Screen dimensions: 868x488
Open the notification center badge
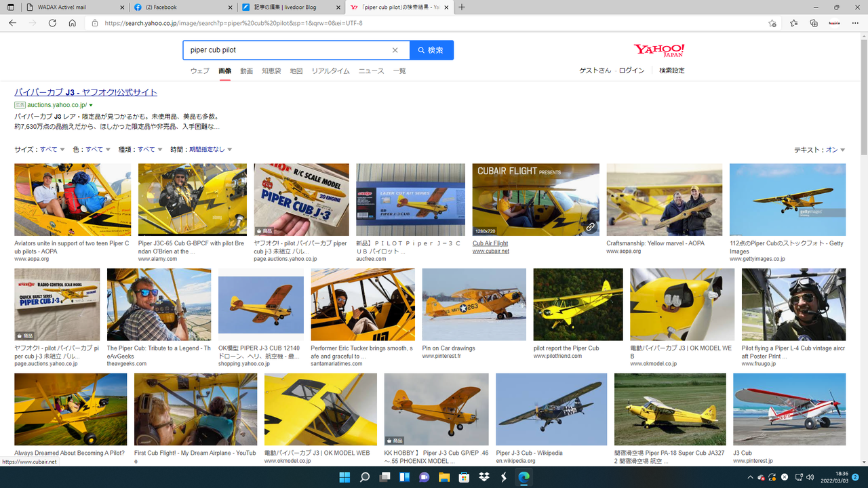pos(856,477)
